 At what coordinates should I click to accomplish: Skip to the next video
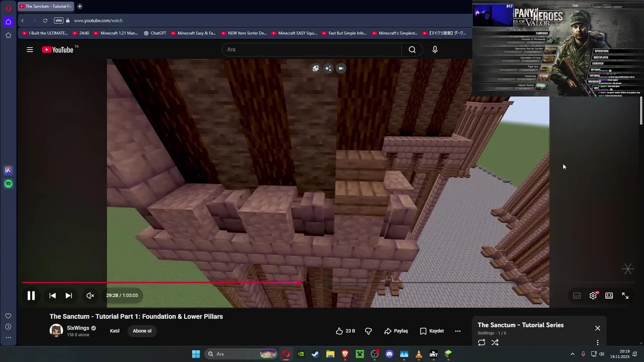coord(68,296)
